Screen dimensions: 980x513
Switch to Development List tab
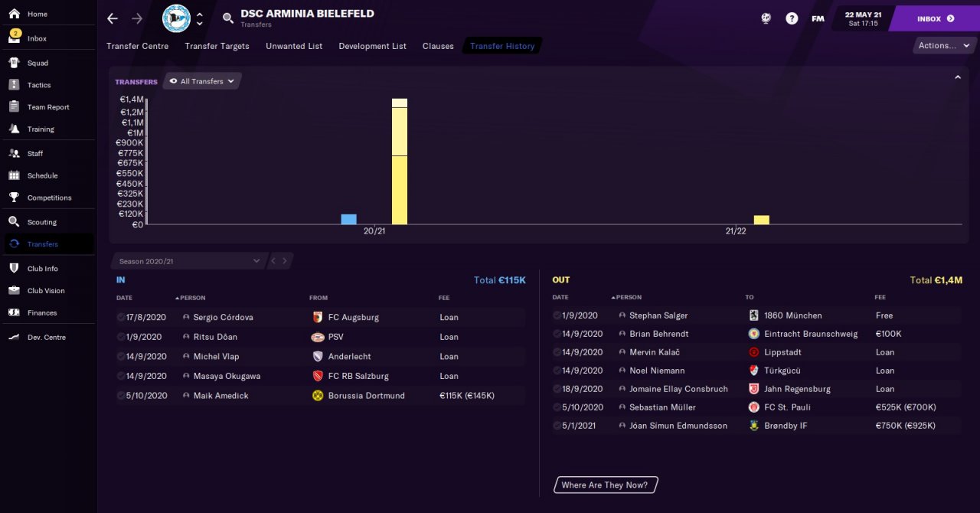click(x=372, y=46)
